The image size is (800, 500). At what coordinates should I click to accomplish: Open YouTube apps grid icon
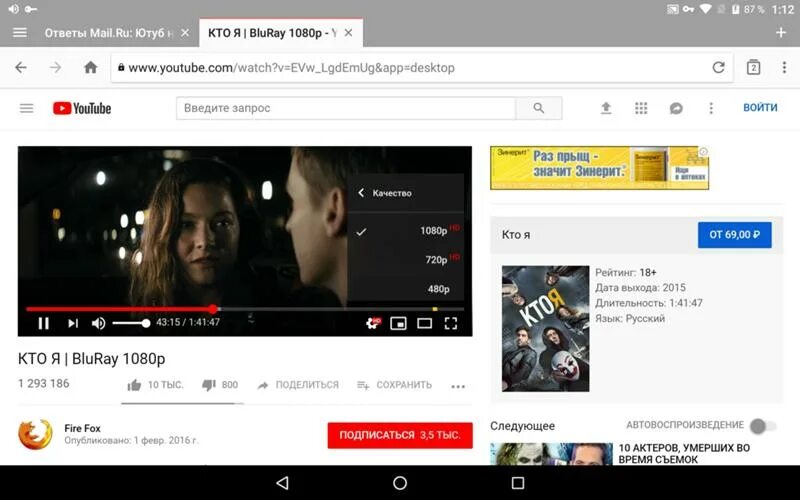tap(641, 108)
